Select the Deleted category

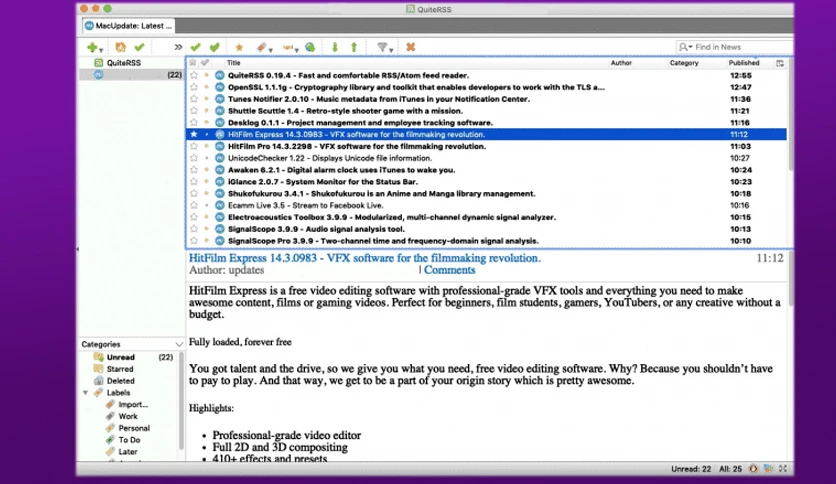coord(120,381)
